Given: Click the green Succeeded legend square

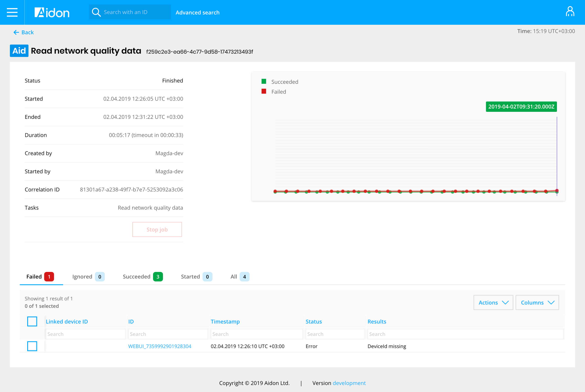Looking at the screenshot, I should pyautogui.click(x=264, y=81).
